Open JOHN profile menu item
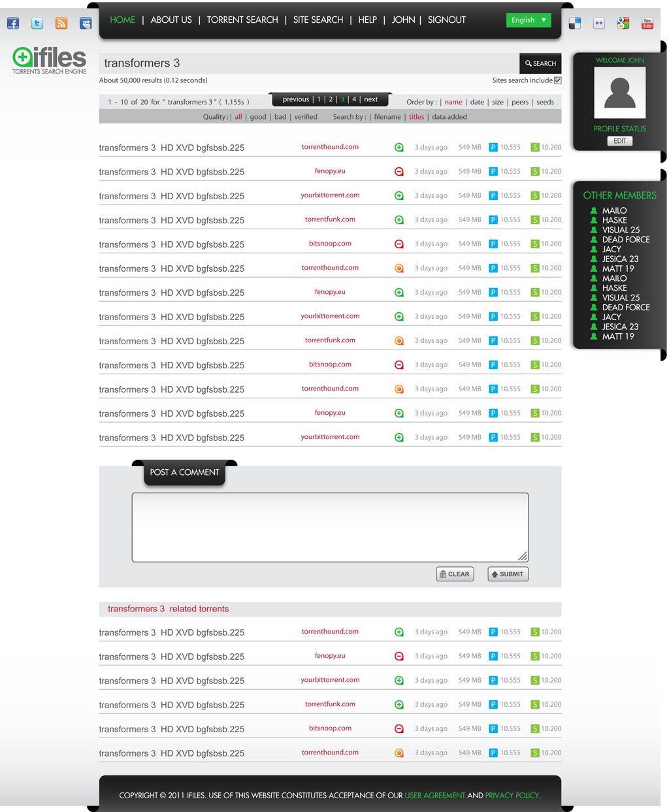The width and height of the screenshot is (669, 812). pos(404,20)
